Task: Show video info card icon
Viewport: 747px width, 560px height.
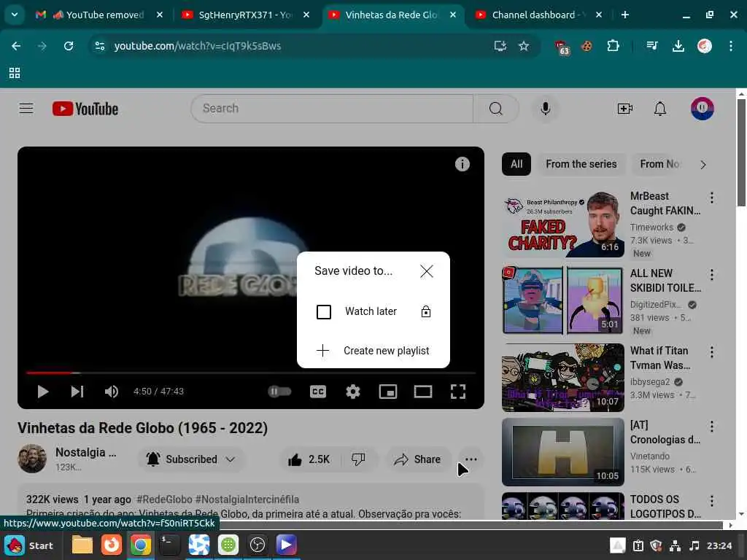Action: 462,164
